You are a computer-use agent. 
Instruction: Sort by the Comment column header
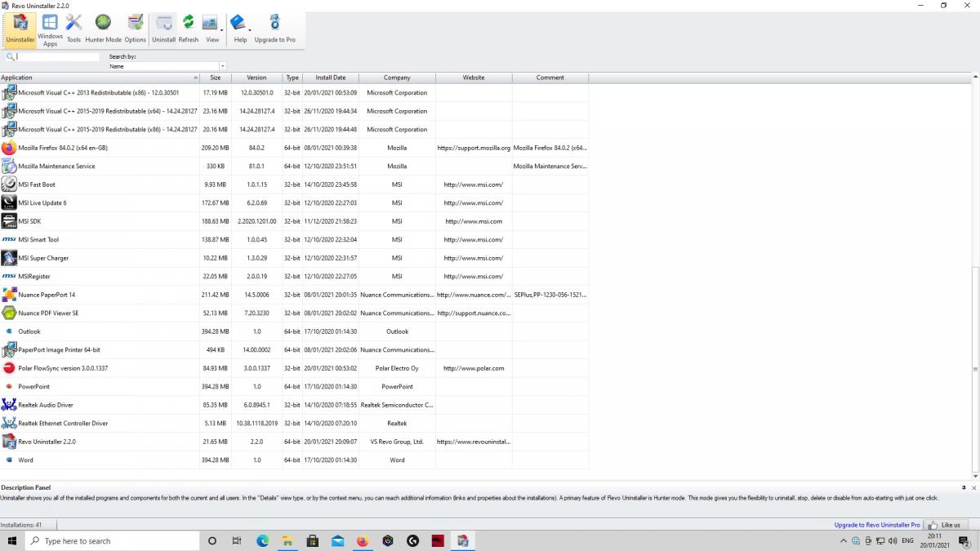click(550, 78)
